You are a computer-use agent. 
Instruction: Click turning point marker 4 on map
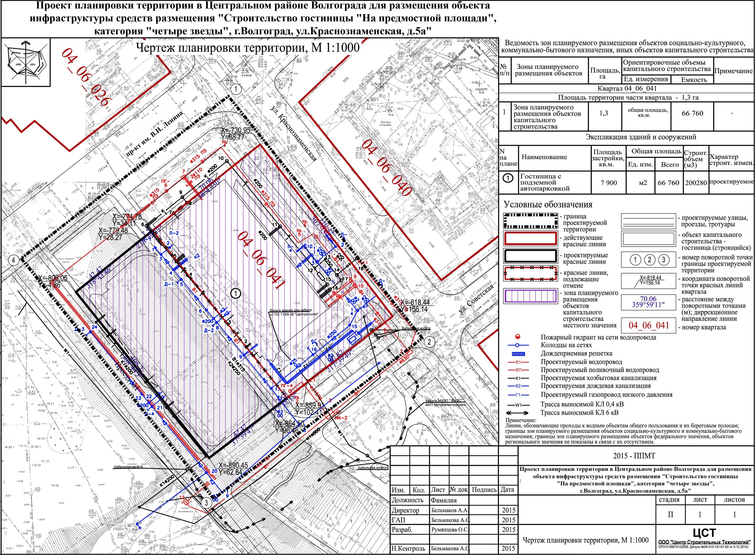14,260
